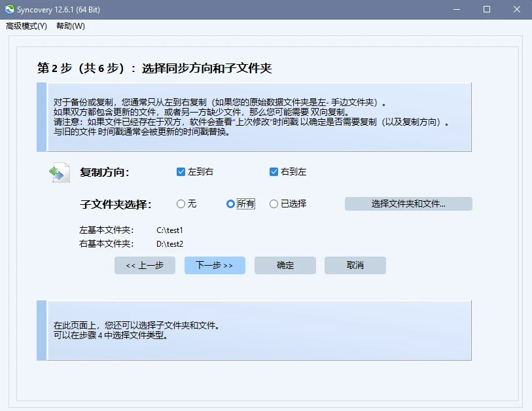Toggle the 右到左 checkbox

288,171
